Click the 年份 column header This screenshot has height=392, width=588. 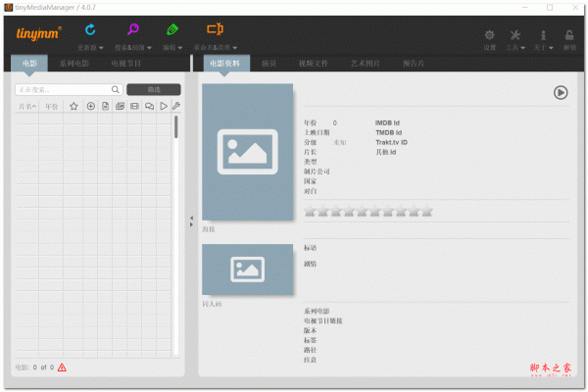(x=51, y=107)
